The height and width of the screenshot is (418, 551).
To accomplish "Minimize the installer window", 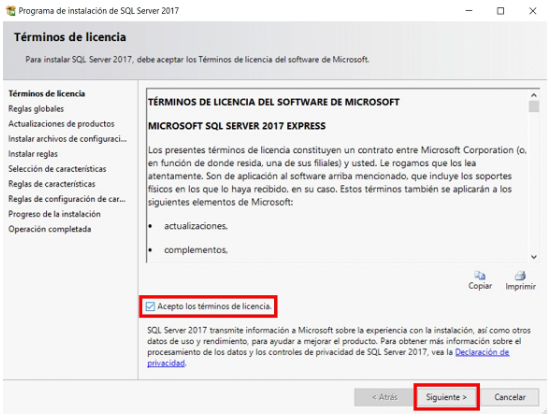I will point(469,11).
